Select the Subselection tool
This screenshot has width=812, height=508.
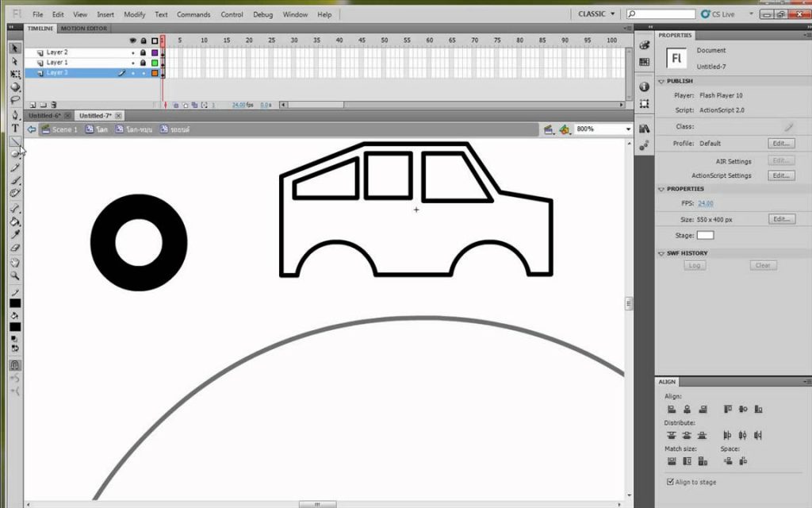pos(14,61)
